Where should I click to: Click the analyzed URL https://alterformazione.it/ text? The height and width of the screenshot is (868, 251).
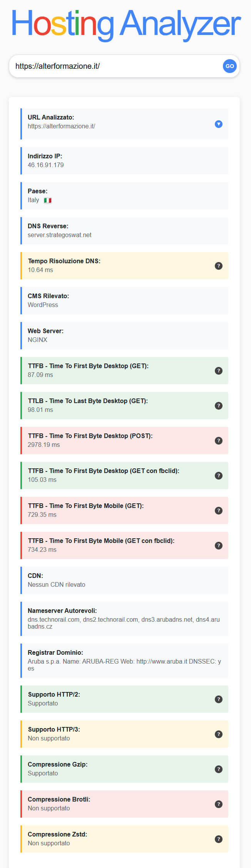pyautogui.click(x=61, y=126)
